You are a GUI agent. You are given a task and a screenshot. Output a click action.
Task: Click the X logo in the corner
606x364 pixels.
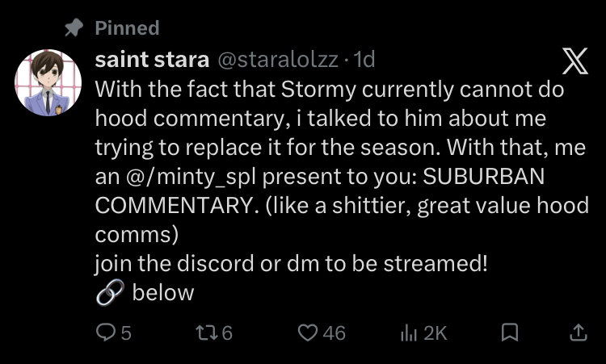click(x=574, y=62)
